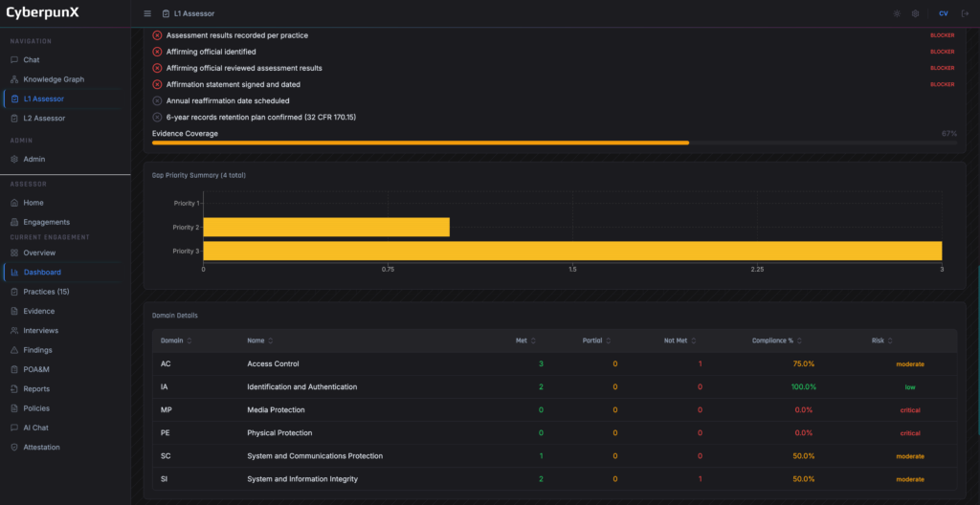This screenshot has width=980, height=505.
Task: Select the Findings warning icon
Action: (x=14, y=350)
